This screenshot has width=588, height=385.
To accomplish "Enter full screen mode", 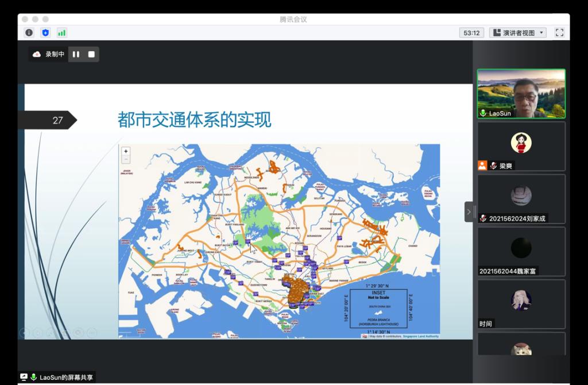I will click(x=559, y=33).
